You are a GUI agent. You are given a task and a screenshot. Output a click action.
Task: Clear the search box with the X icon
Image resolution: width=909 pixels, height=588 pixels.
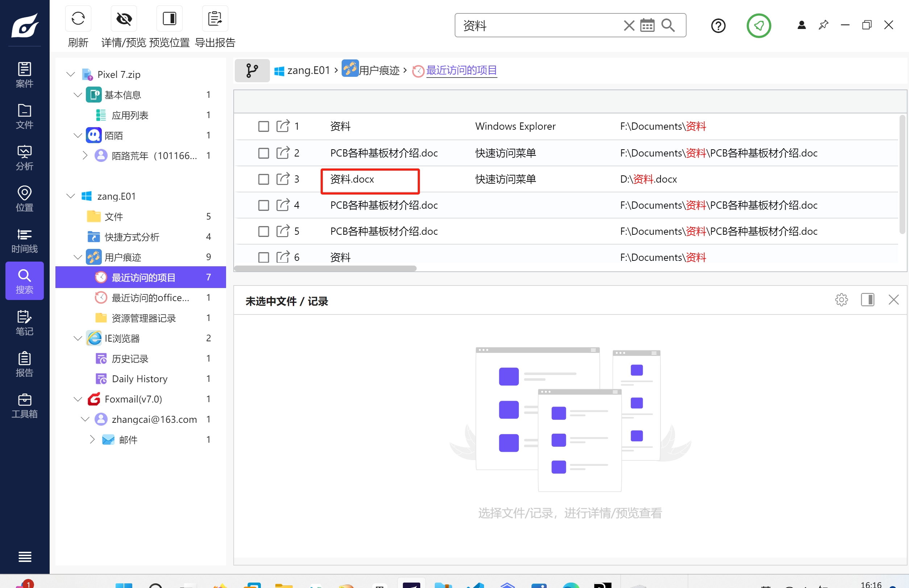[x=629, y=26]
